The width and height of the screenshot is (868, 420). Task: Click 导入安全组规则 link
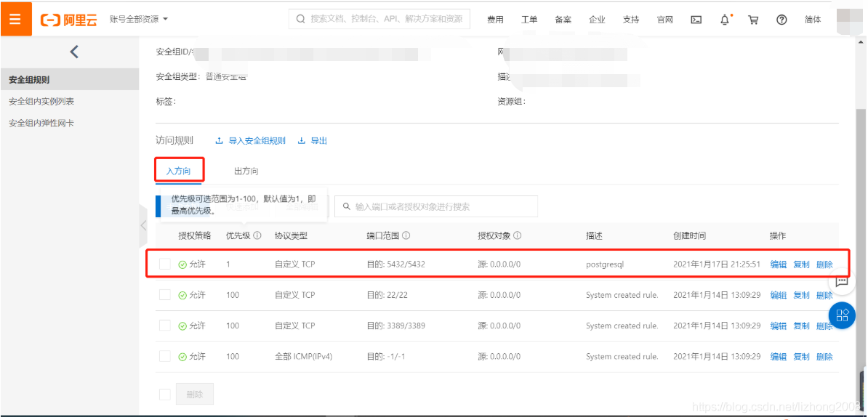pos(257,140)
